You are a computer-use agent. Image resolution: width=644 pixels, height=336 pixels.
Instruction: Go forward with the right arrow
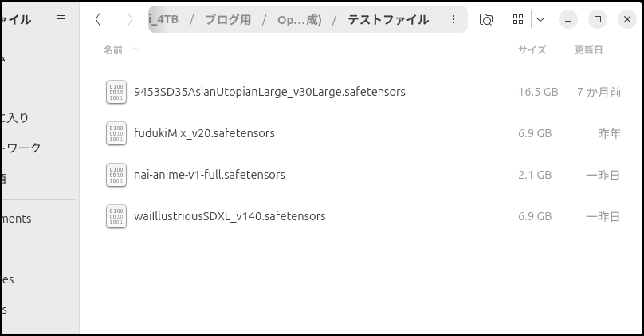coord(130,19)
